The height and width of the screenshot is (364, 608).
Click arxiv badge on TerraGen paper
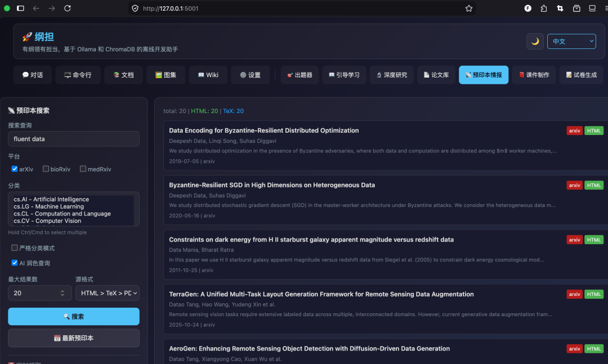tap(574, 294)
